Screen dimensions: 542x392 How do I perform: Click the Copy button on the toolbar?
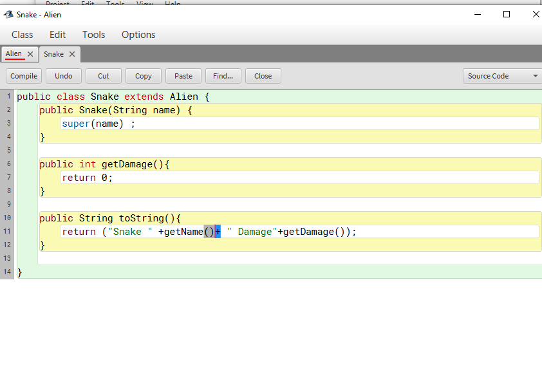(x=143, y=75)
